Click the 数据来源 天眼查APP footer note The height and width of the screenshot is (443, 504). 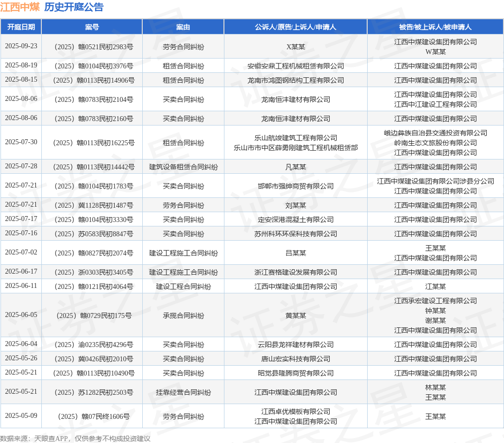tap(75, 439)
